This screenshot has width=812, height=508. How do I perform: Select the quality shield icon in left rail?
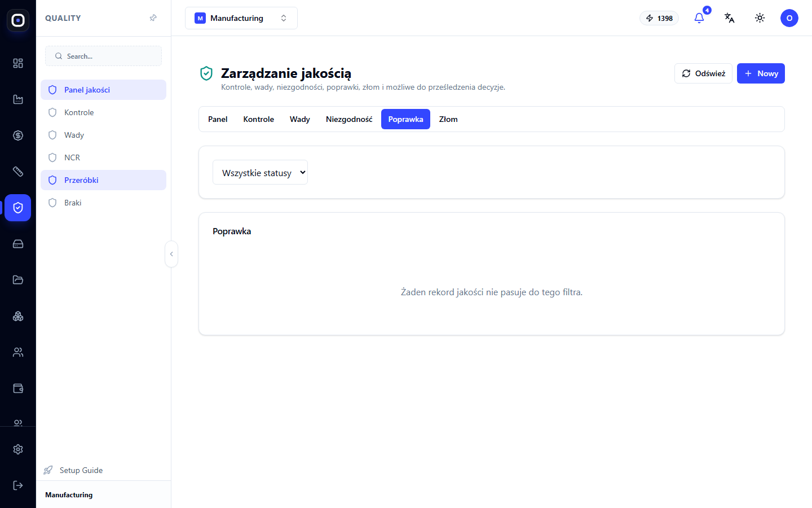point(18,208)
